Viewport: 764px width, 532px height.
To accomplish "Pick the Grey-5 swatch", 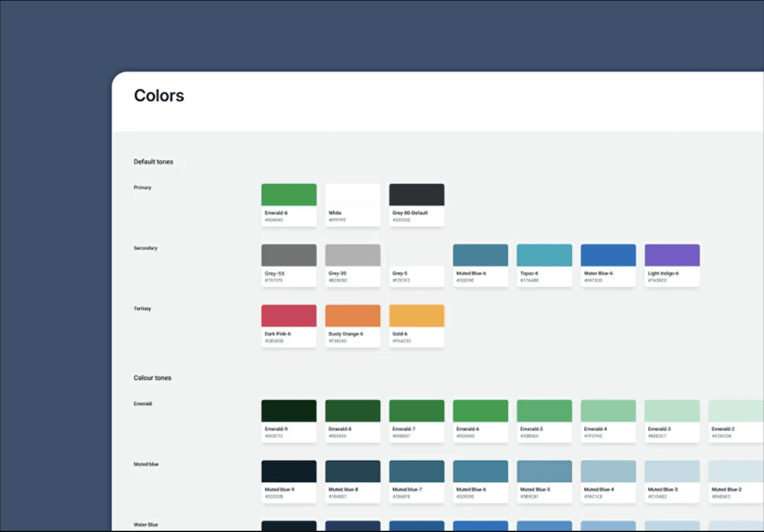I will pos(416,265).
